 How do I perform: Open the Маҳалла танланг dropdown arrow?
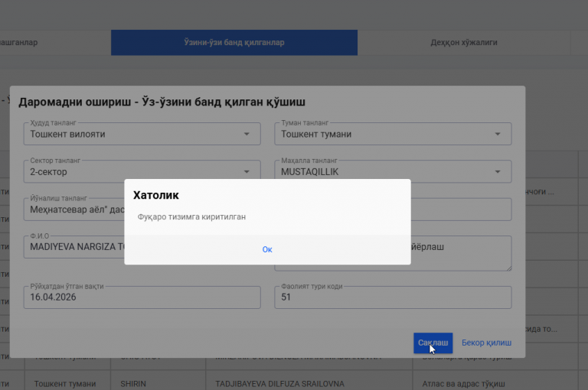pos(497,171)
